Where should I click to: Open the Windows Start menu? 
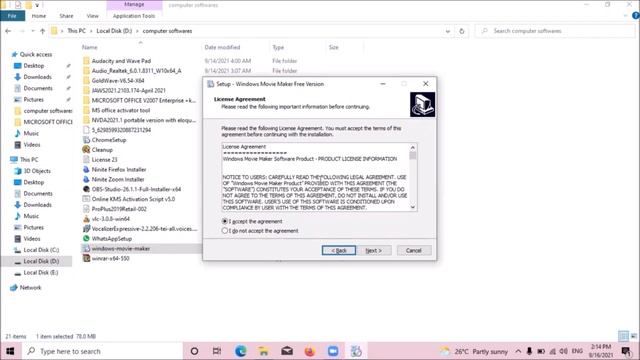tap(10, 351)
